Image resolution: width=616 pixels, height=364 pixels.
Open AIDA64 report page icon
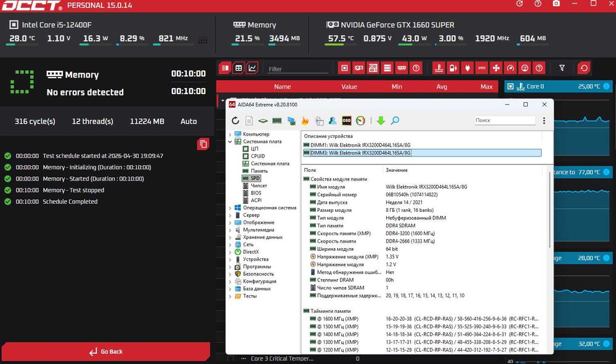tap(249, 121)
